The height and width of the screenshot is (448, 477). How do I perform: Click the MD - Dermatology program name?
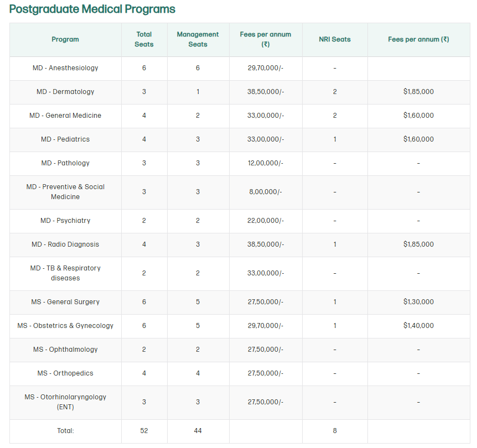(65, 92)
